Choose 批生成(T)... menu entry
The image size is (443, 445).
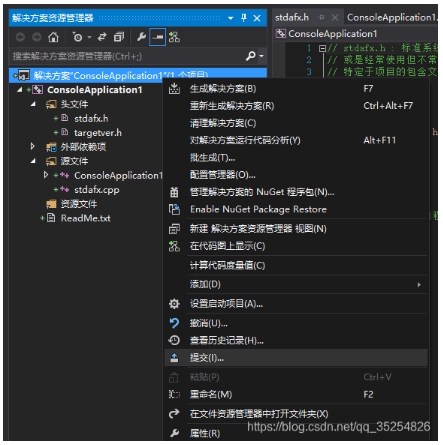[x=296, y=158]
